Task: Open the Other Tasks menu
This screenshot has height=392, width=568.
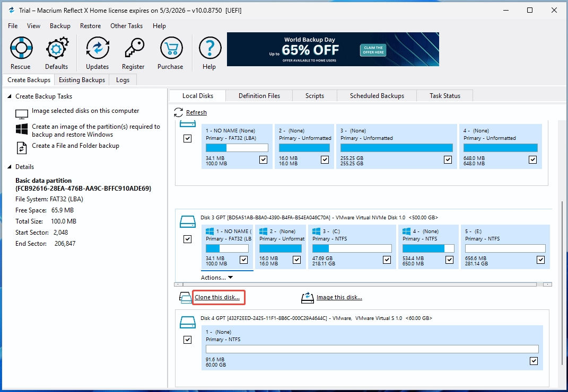Action: (x=126, y=26)
